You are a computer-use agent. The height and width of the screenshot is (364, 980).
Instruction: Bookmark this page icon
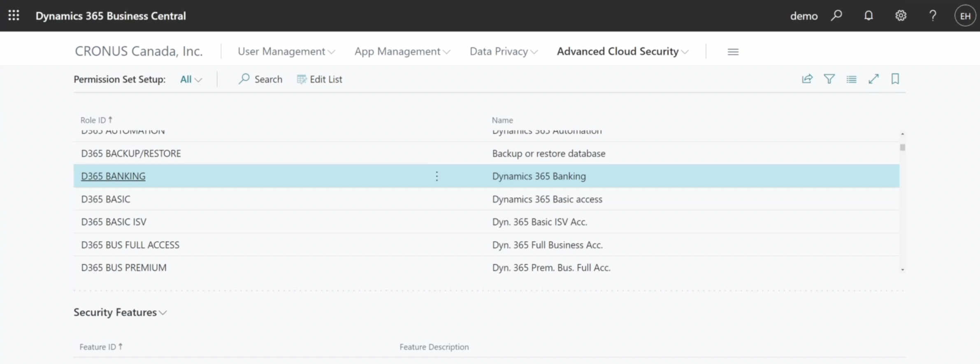coord(895,79)
